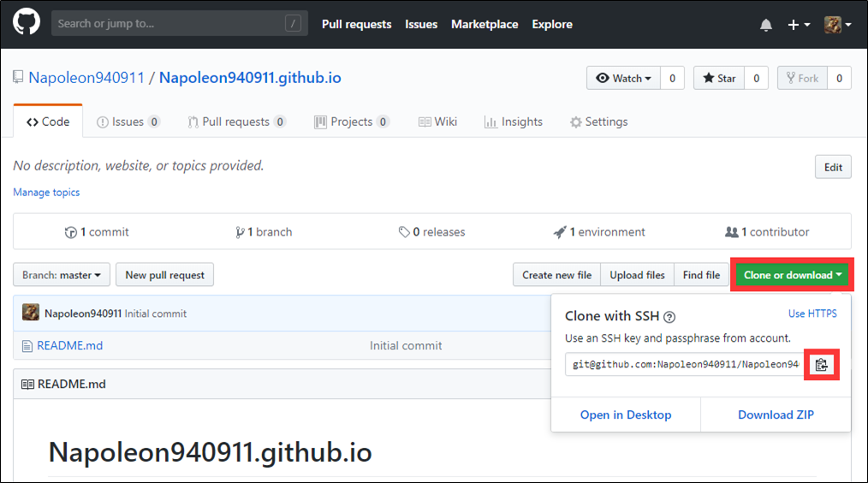View the 1 commit history
The width and height of the screenshot is (868, 483).
click(97, 232)
